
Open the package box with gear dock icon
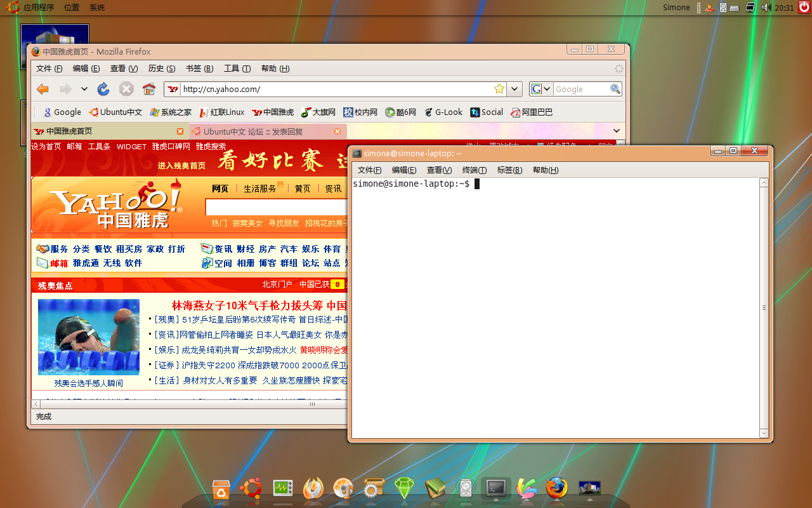click(374, 488)
